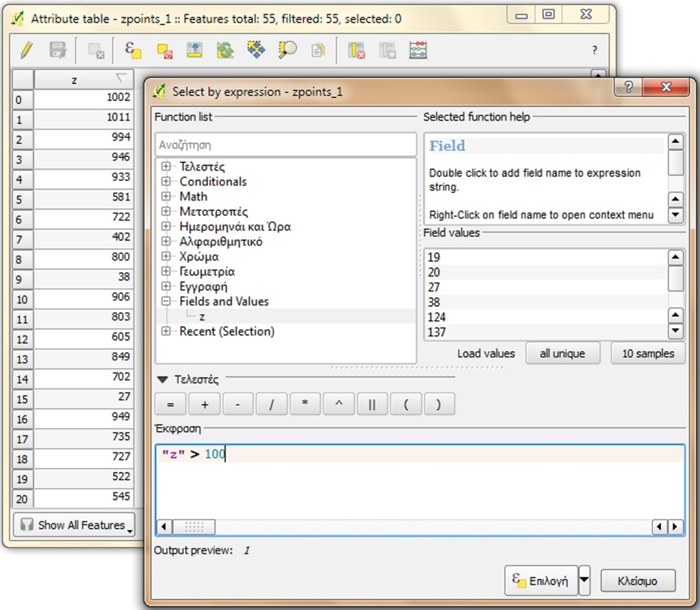Click the Αναζήτηση function search field
Viewport: 700px width, 610px height.
pos(285,145)
